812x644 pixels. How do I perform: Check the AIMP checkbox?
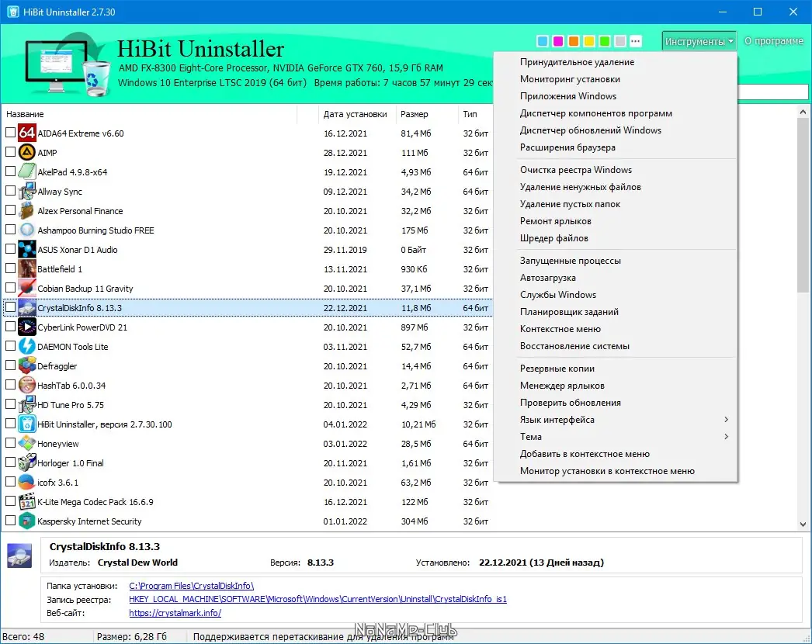point(10,151)
